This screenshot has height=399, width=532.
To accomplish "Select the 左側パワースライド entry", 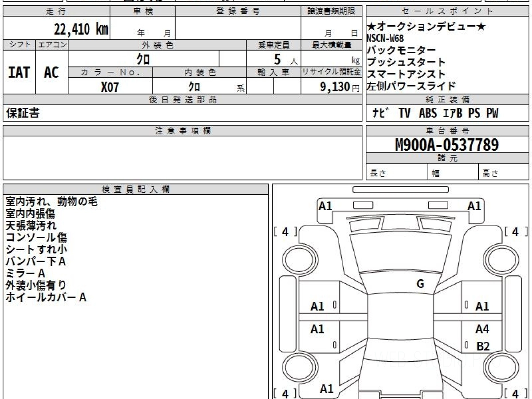I will [411, 86].
